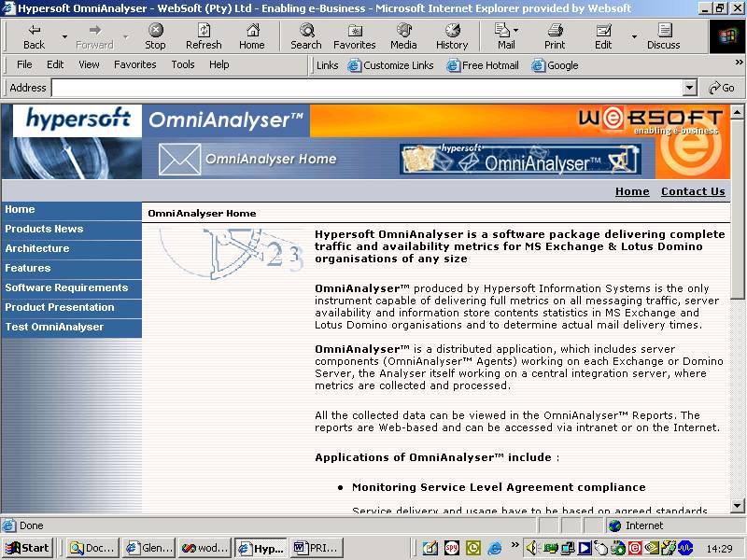Open Products News navigation item

pos(72,229)
